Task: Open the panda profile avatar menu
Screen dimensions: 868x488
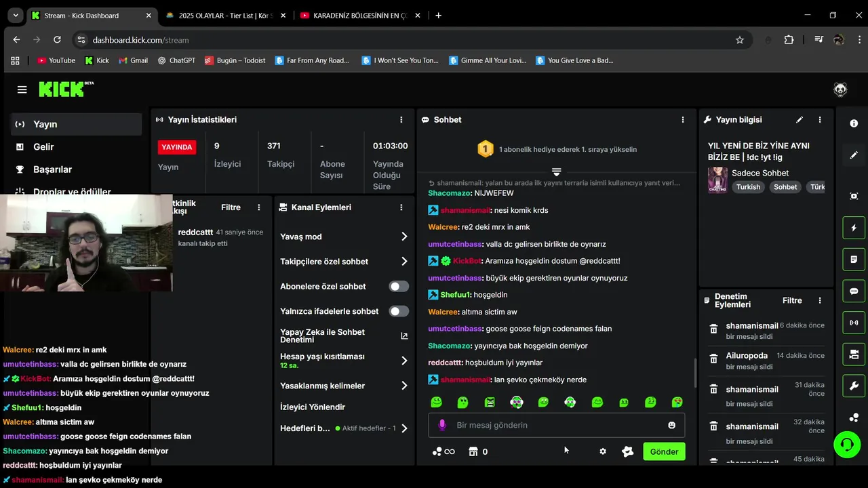Action: click(x=840, y=89)
